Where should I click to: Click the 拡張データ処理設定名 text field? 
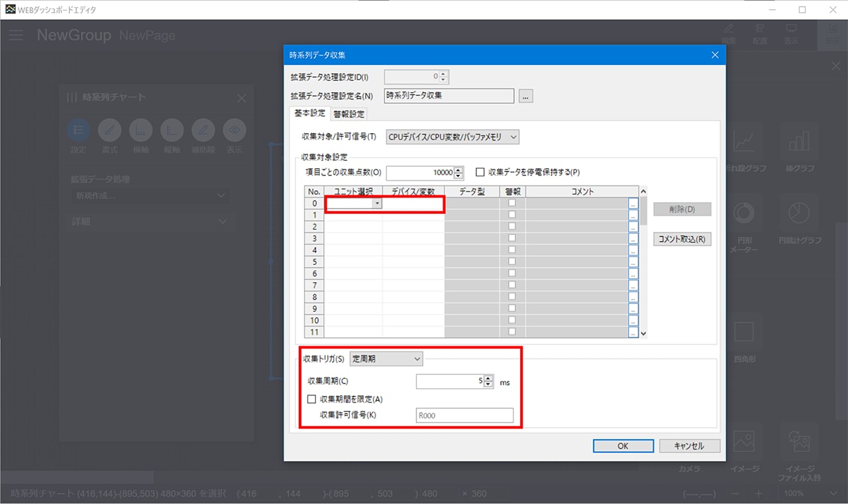[449, 96]
